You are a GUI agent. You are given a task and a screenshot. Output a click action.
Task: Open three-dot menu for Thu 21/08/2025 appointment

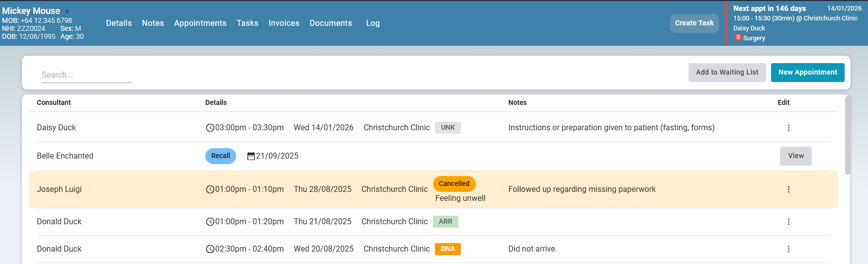(788, 222)
